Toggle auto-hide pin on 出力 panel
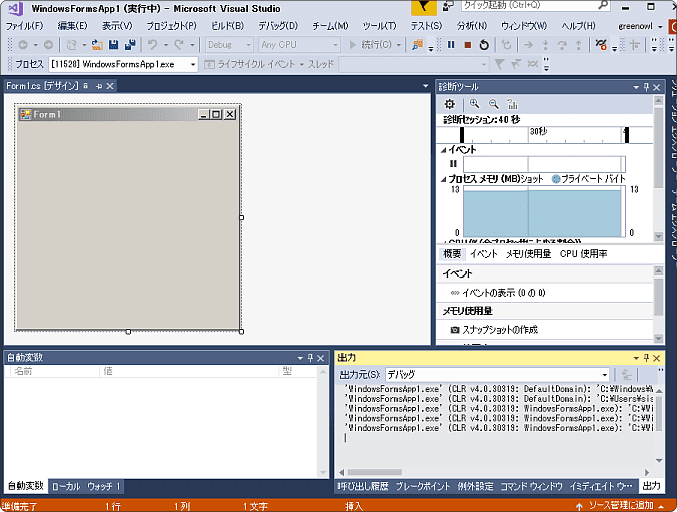The height and width of the screenshot is (512, 677). click(x=646, y=358)
